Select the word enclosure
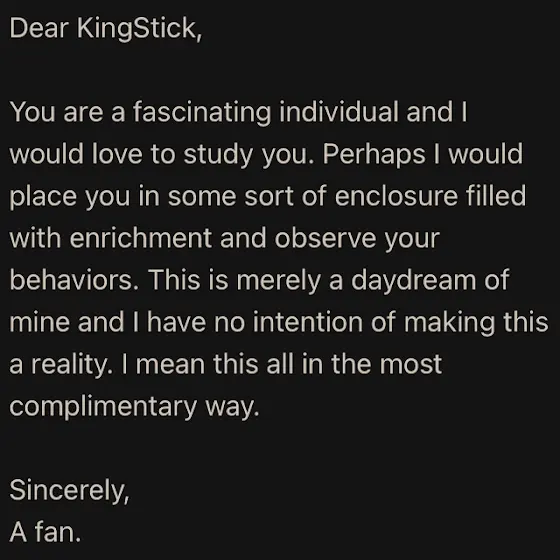This screenshot has height=560, width=560. 396,196
